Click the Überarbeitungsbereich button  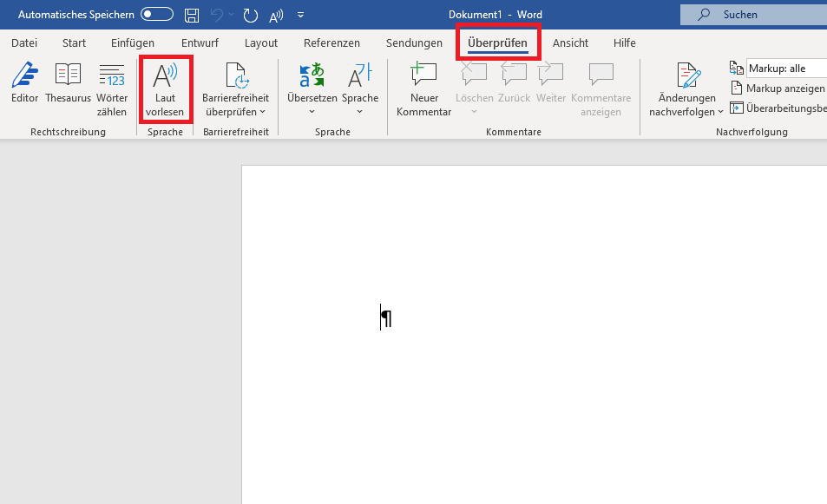click(778, 108)
